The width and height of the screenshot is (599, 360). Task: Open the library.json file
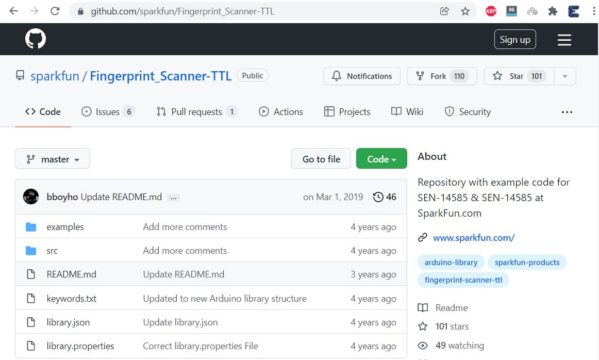(68, 322)
